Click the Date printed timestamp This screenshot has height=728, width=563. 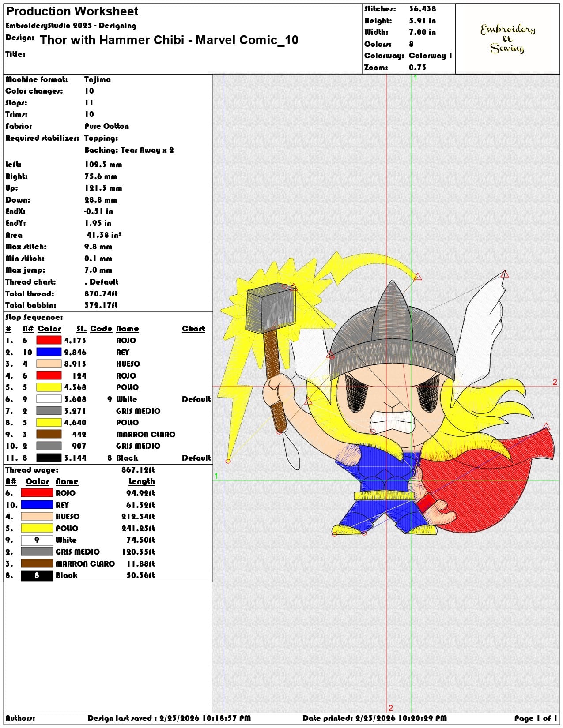[x=374, y=718]
